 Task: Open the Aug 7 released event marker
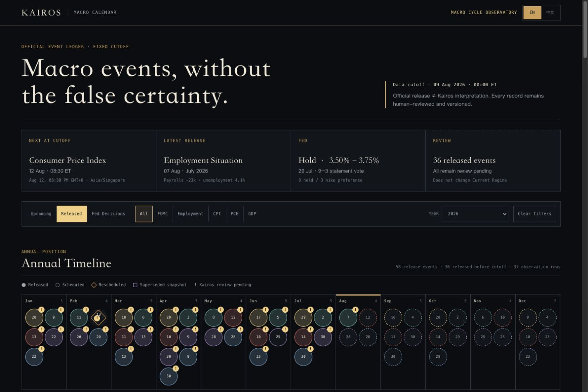[x=348, y=317]
